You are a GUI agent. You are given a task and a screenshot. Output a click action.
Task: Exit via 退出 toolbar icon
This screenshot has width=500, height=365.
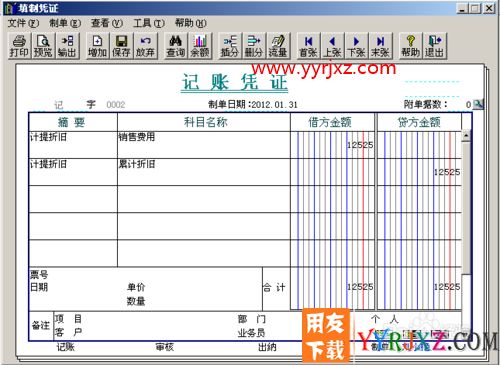(434, 46)
